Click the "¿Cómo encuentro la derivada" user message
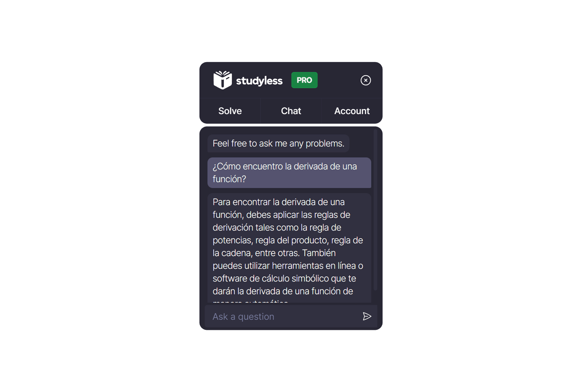This screenshot has height=392, width=582. pos(289,173)
